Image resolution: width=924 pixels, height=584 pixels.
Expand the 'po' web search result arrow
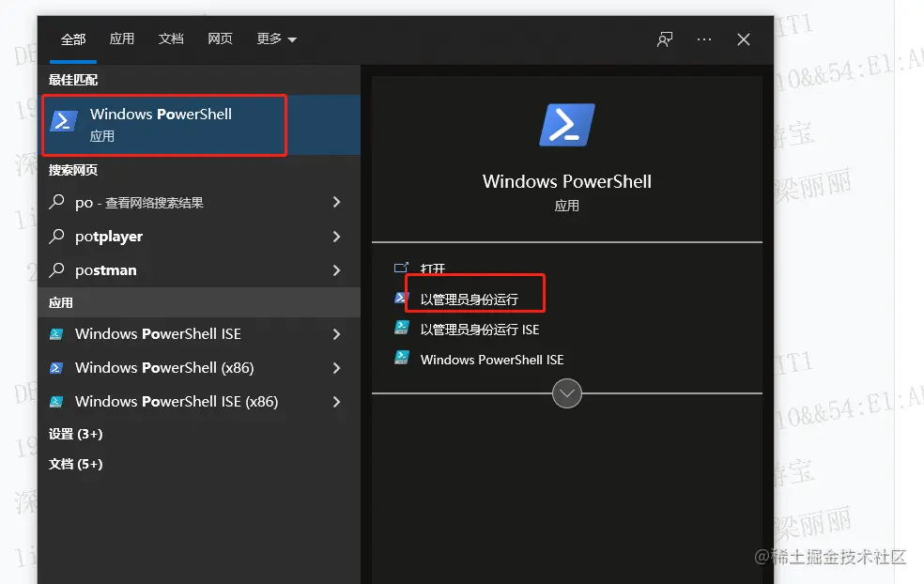click(336, 202)
